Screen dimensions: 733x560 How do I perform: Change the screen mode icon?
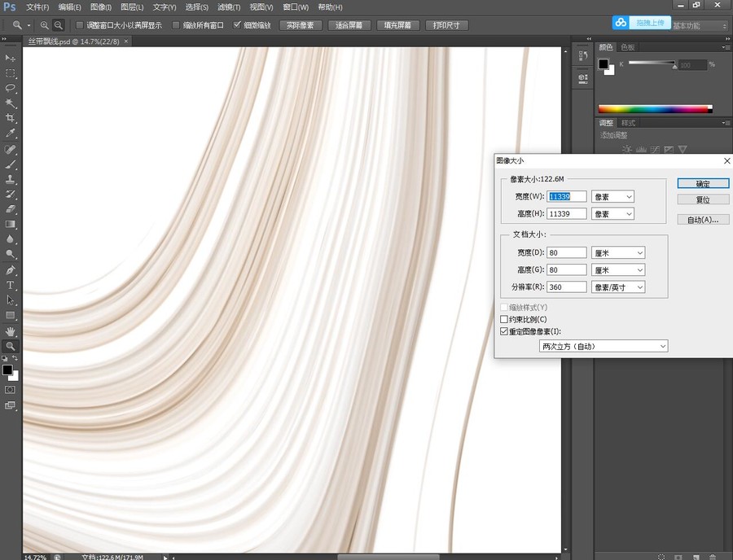[10, 405]
